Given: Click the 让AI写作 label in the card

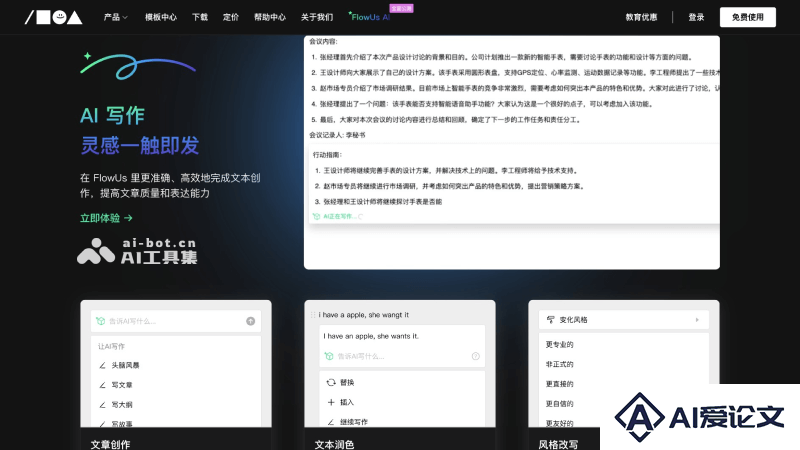Looking at the screenshot, I should (x=111, y=346).
